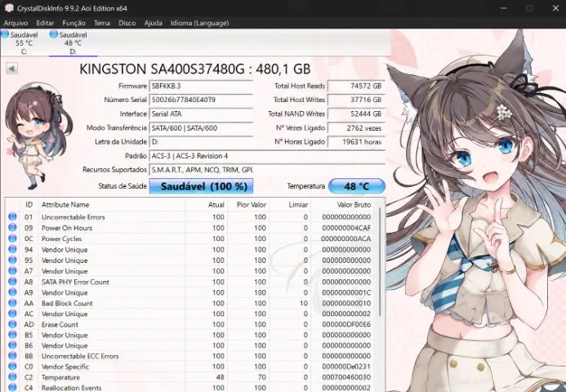Screen dimensions: 566x392
Task: Click the Padrão field ACS-3 Revision 4
Action: pos(267,156)
